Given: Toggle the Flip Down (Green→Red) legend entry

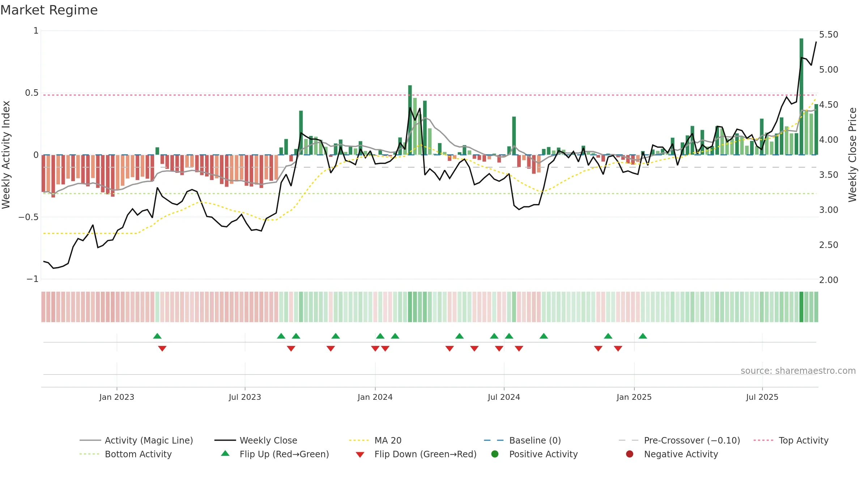Looking at the screenshot, I should click(416, 454).
